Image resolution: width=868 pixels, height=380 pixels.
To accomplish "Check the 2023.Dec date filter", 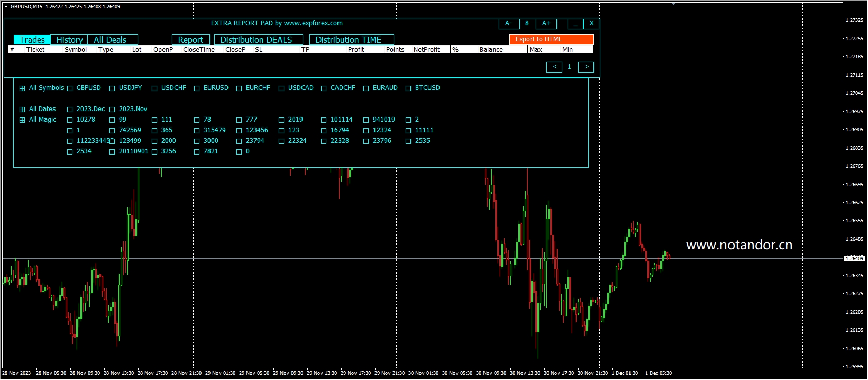I will pos(70,110).
